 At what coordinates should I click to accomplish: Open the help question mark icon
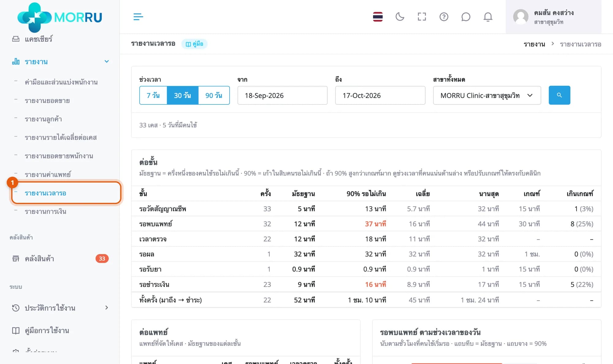[444, 17]
